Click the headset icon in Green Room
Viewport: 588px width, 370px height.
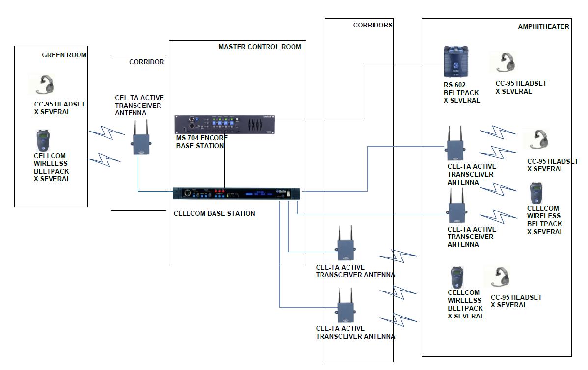point(45,84)
